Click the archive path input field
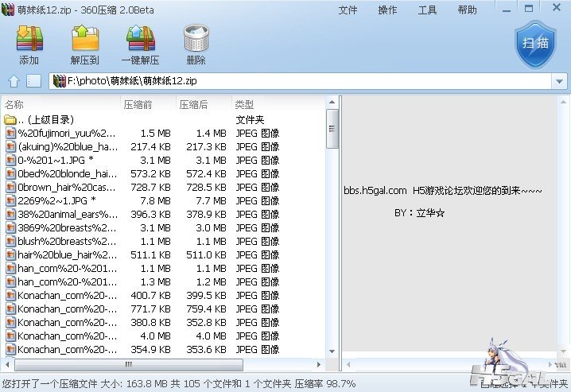 click(302, 81)
